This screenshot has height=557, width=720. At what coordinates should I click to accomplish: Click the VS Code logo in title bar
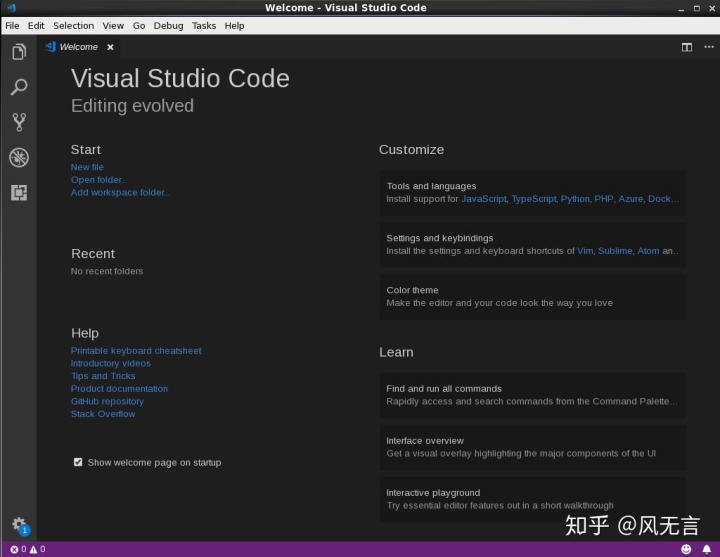pyautogui.click(x=12, y=8)
